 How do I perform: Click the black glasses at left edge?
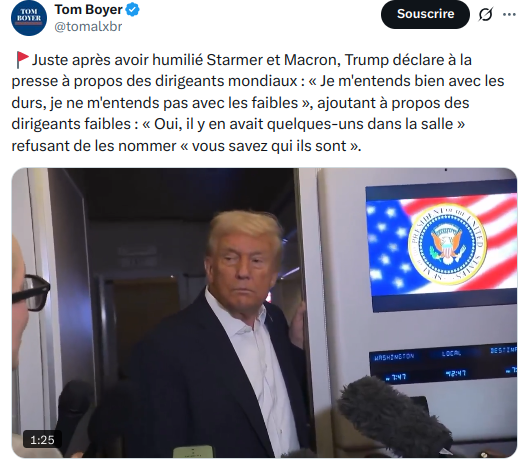[x=31, y=293]
